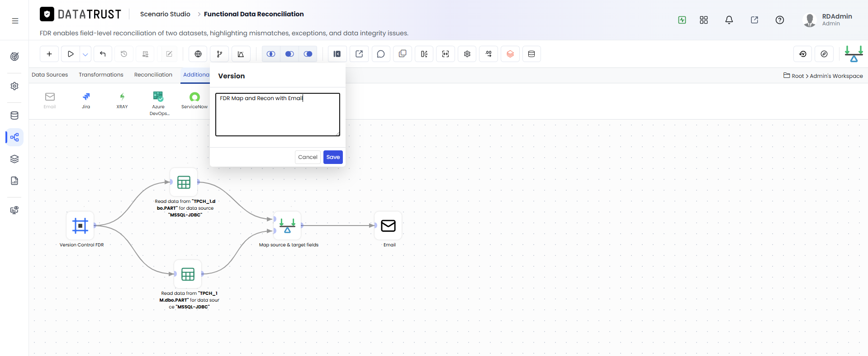
Task: Select the Additional tab
Action: pyautogui.click(x=196, y=75)
